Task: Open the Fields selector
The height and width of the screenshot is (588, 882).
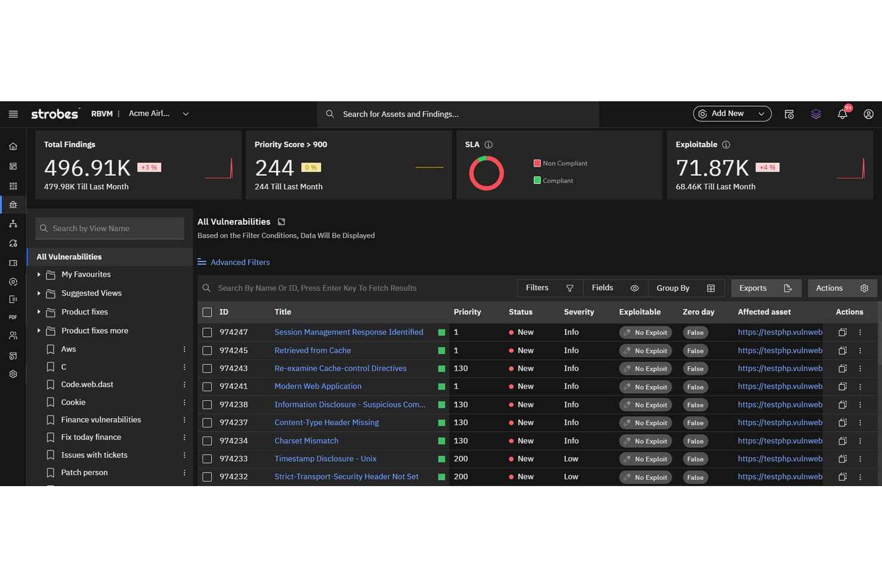Action: (616, 288)
